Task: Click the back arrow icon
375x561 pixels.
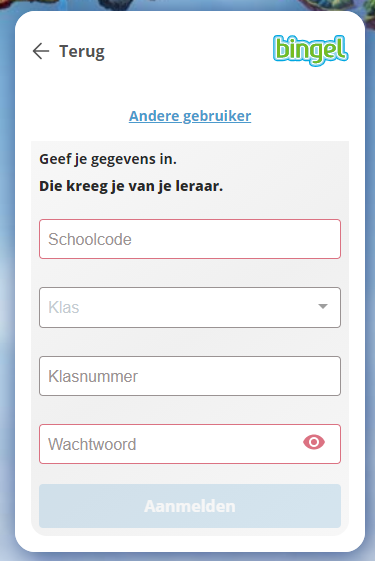Action: [41, 51]
